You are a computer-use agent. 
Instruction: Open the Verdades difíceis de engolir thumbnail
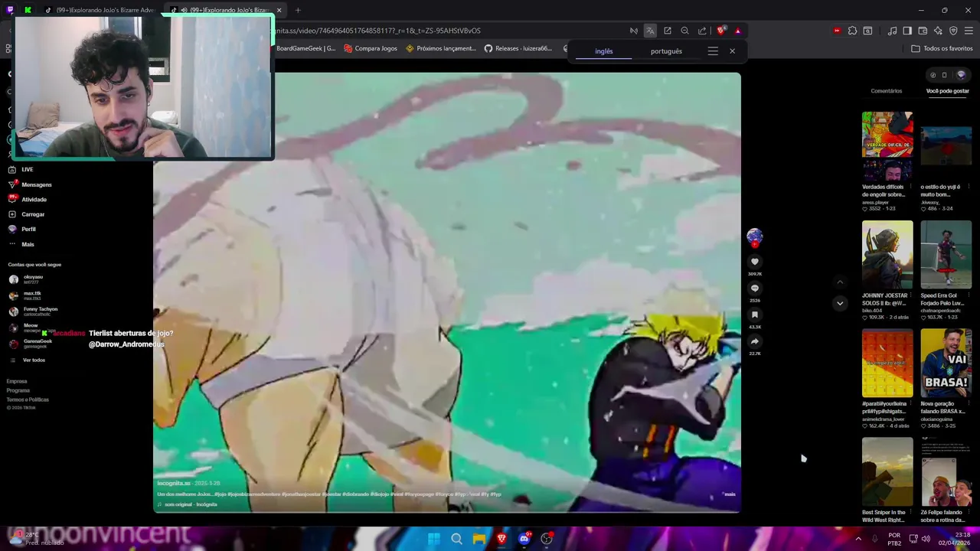click(x=887, y=145)
